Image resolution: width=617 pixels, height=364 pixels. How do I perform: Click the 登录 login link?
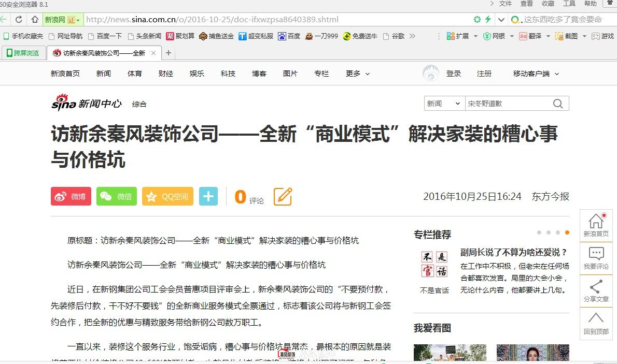point(454,74)
